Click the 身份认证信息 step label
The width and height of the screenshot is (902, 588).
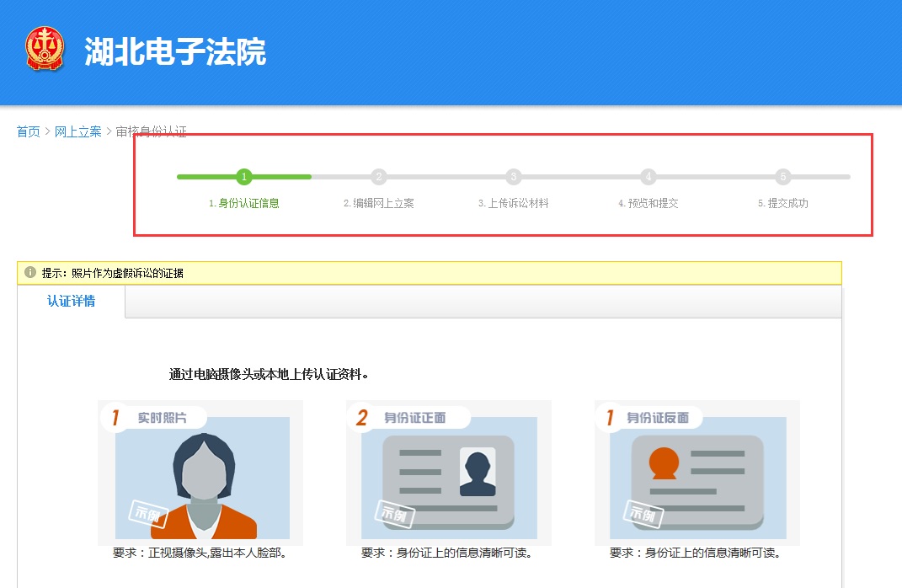point(244,203)
